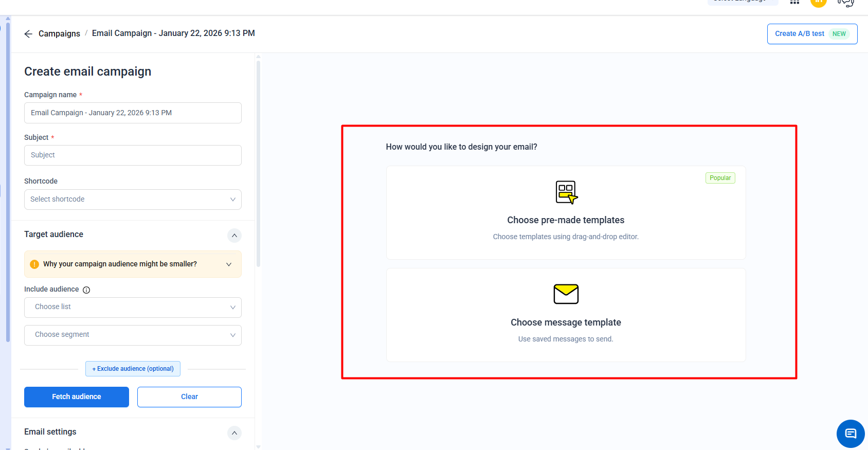The width and height of the screenshot is (868, 450).
Task: Click the orange warning icon in audience notice
Action: pyautogui.click(x=34, y=264)
